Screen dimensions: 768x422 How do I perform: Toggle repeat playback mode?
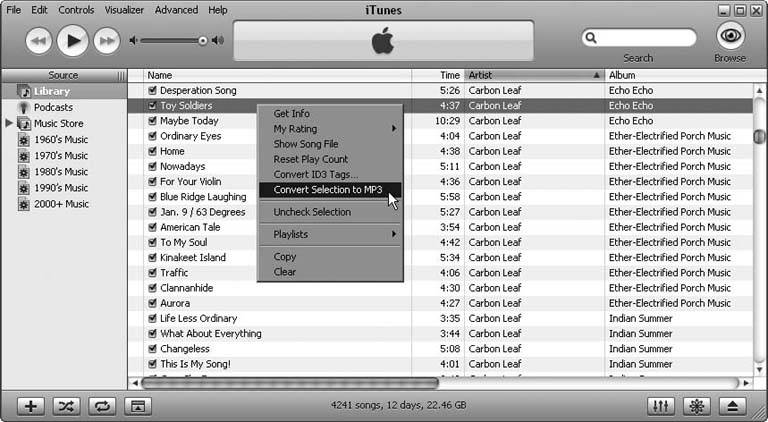[x=101, y=406]
